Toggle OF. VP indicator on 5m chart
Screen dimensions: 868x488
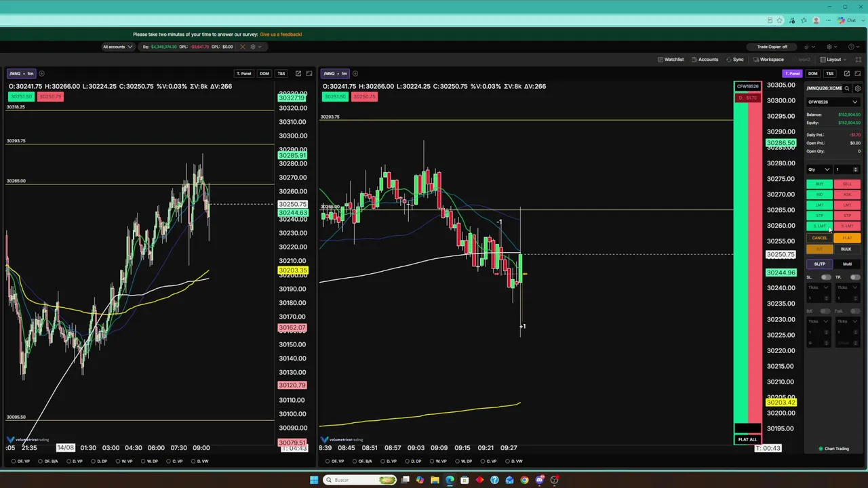(x=20, y=462)
